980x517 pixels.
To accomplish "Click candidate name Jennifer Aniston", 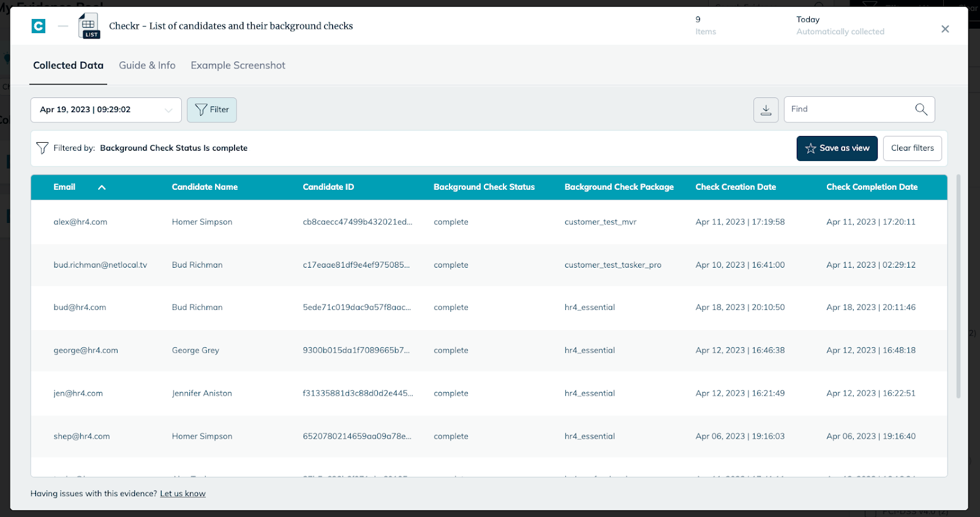I will tap(202, 393).
